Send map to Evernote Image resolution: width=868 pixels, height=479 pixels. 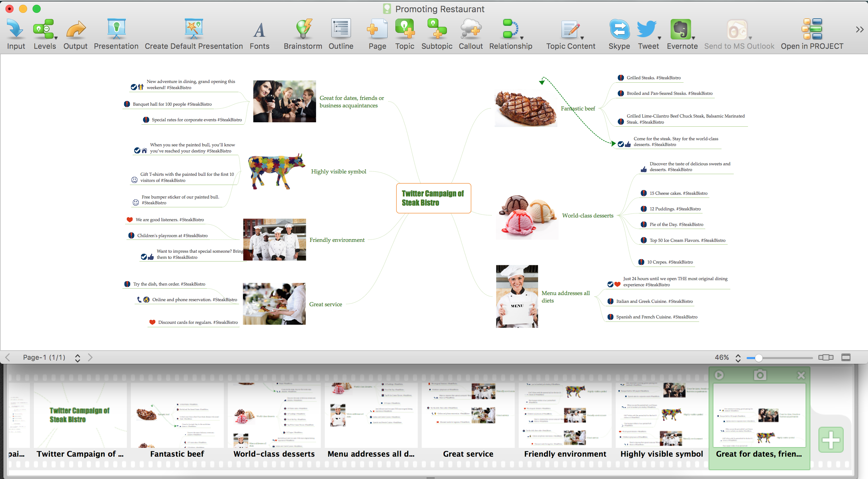(x=680, y=29)
